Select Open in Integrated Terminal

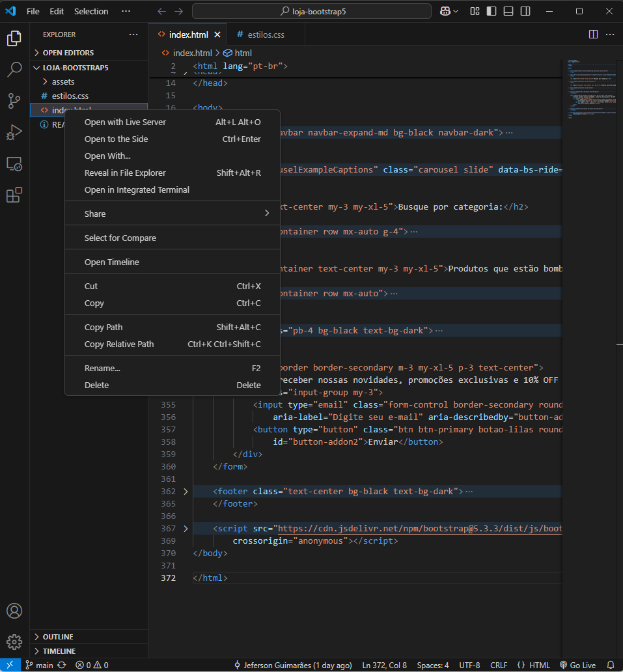173,190
